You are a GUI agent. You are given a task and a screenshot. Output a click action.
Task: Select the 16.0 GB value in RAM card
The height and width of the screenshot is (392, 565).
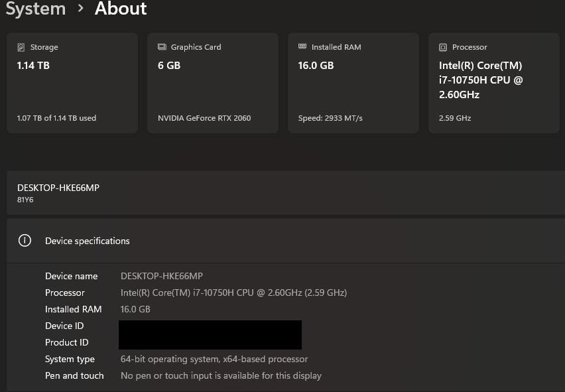coord(316,66)
